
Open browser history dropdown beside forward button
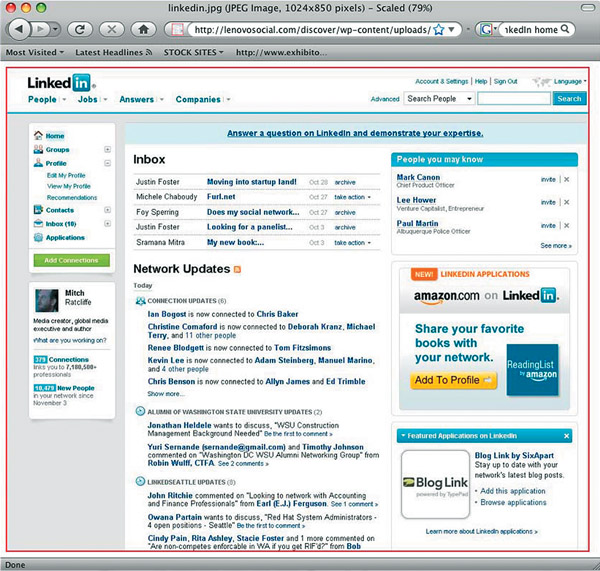55,29
